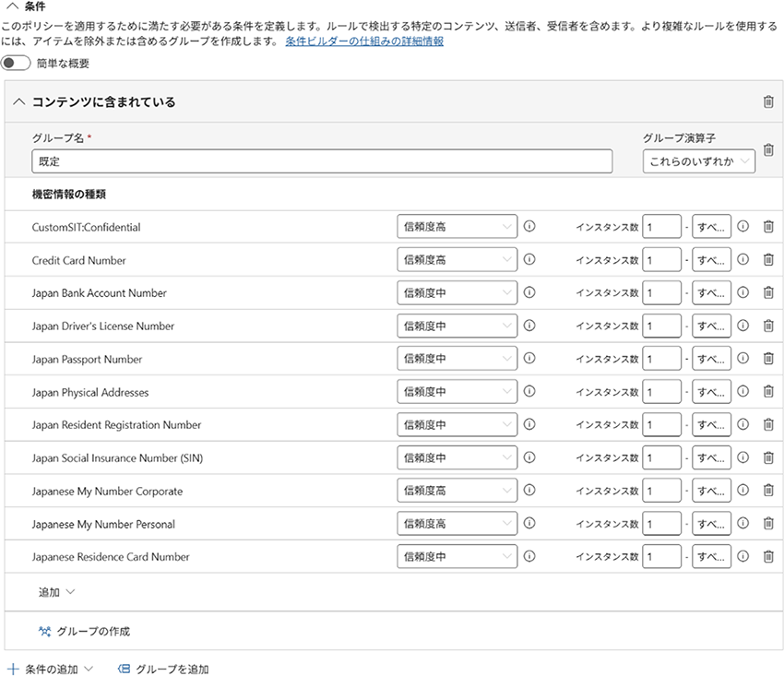784x676 pixels.
Task: Click trash icon for Japan Passport Number
Action: coord(768,359)
